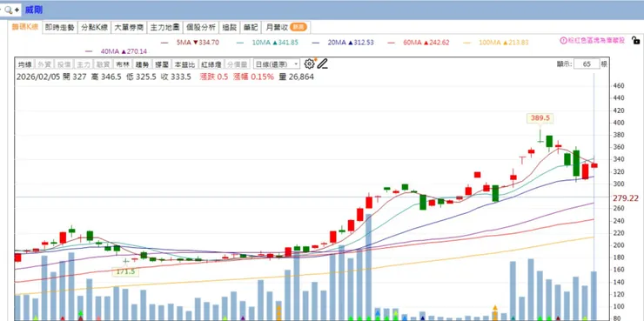Switch to the 即時走勢 tab
644x321 pixels.
click(60, 28)
